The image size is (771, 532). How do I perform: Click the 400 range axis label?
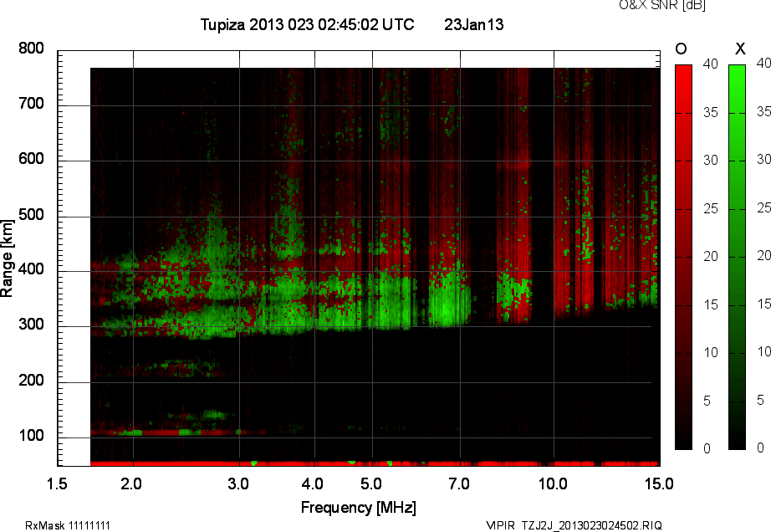tap(31, 269)
